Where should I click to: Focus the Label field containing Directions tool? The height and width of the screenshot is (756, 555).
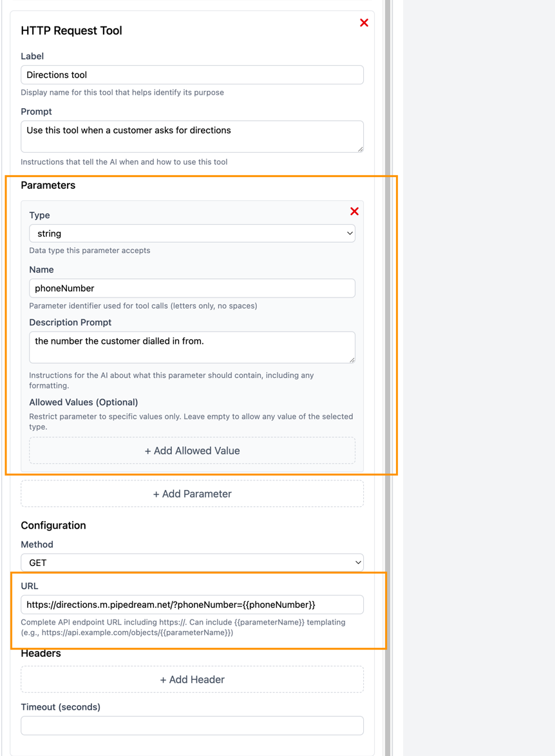point(192,75)
